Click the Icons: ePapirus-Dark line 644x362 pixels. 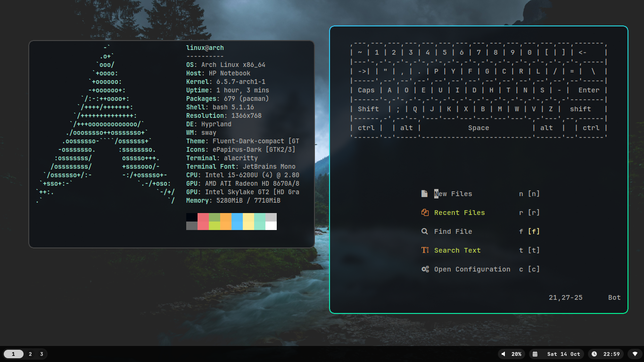241,149
